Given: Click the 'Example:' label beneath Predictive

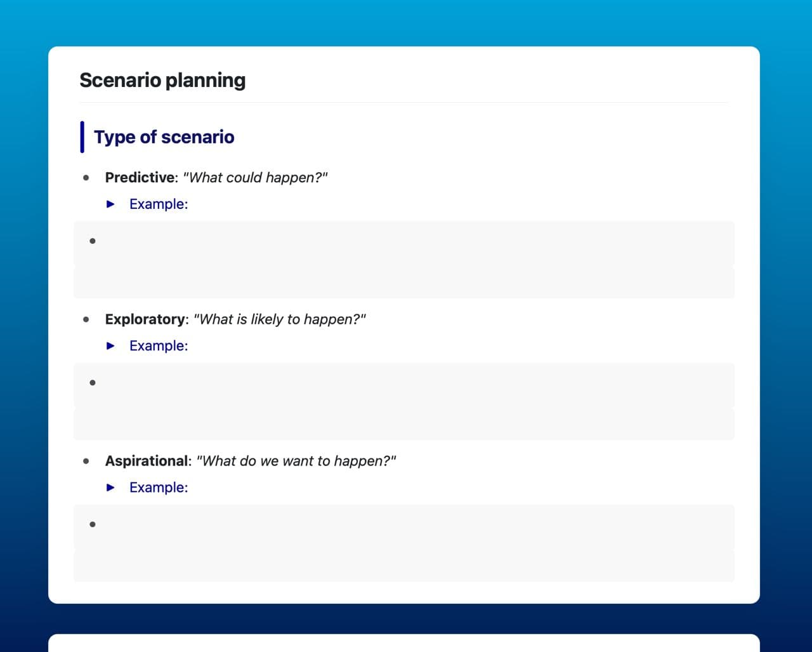Looking at the screenshot, I should point(159,204).
